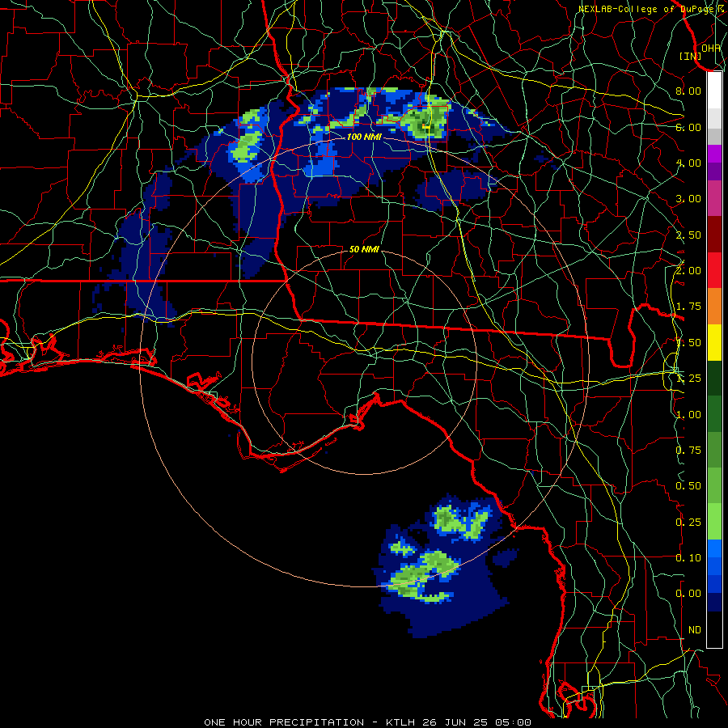The width and height of the screenshot is (728, 728).
Task: Click the OHR legend title
Action: (x=710, y=48)
